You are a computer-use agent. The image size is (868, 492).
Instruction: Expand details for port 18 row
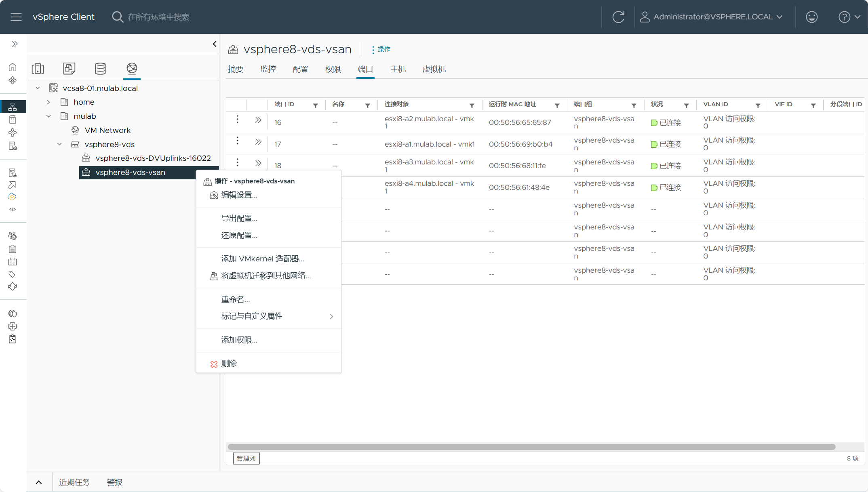(x=258, y=163)
